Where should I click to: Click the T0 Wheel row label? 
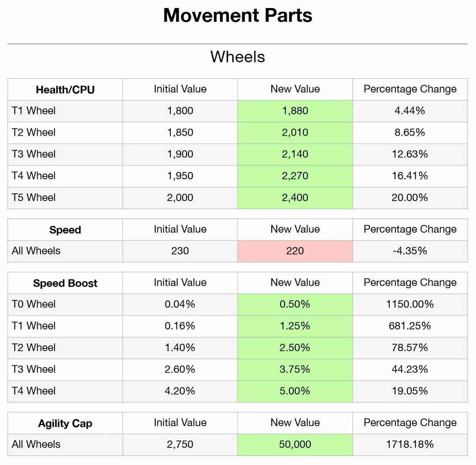(x=34, y=304)
